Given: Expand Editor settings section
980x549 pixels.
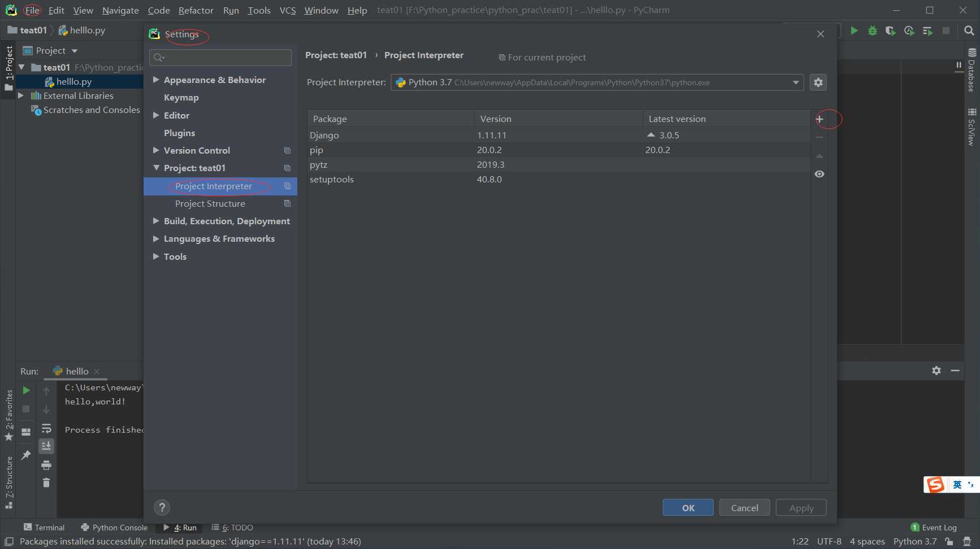Looking at the screenshot, I should 155,115.
